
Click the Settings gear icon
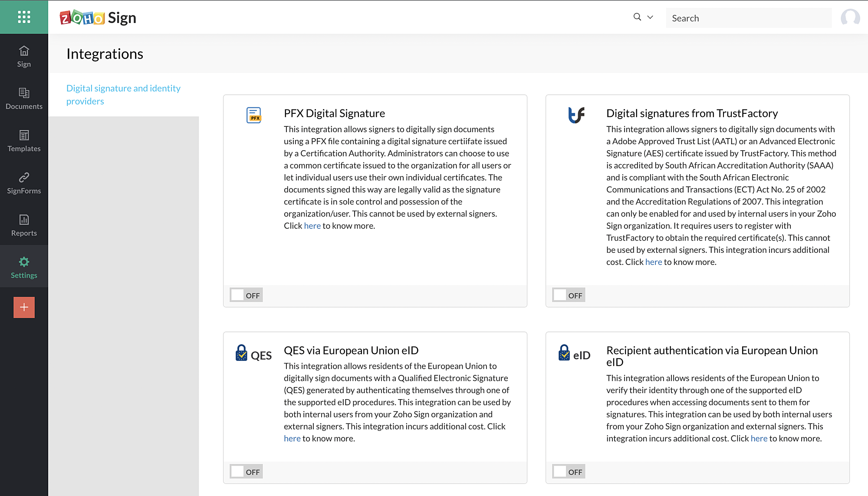tap(24, 262)
